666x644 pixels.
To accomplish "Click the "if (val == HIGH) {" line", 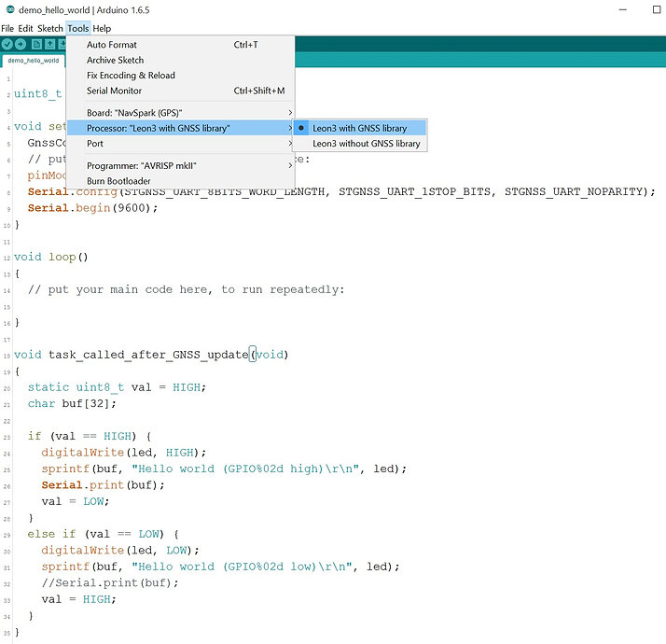I will (90, 436).
